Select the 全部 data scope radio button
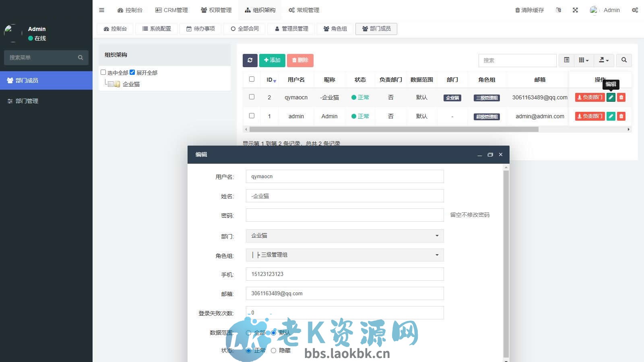Viewport: 644px width, 362px height. tap(248, 333)
